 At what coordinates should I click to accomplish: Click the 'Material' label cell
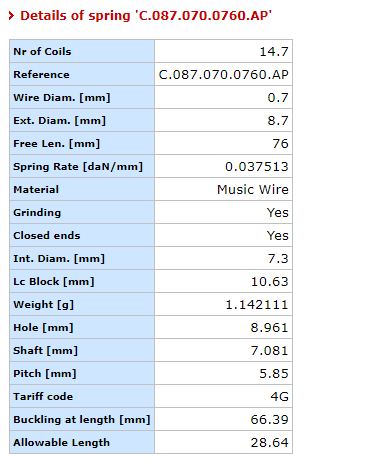point(82,189)
